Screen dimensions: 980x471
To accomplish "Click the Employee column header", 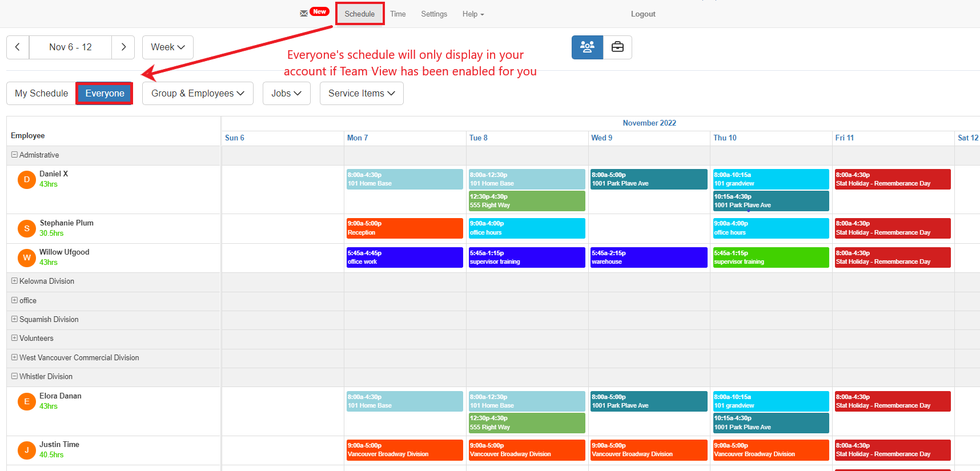I will point(27,136).
